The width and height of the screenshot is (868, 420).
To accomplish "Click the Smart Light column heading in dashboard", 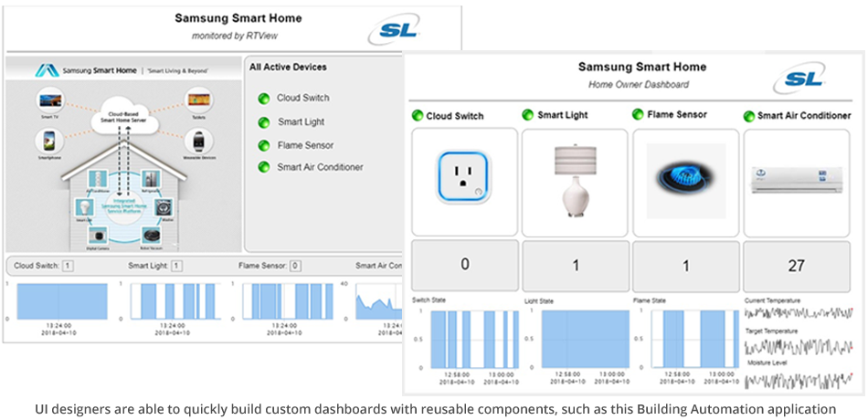I will click(563, 115).
